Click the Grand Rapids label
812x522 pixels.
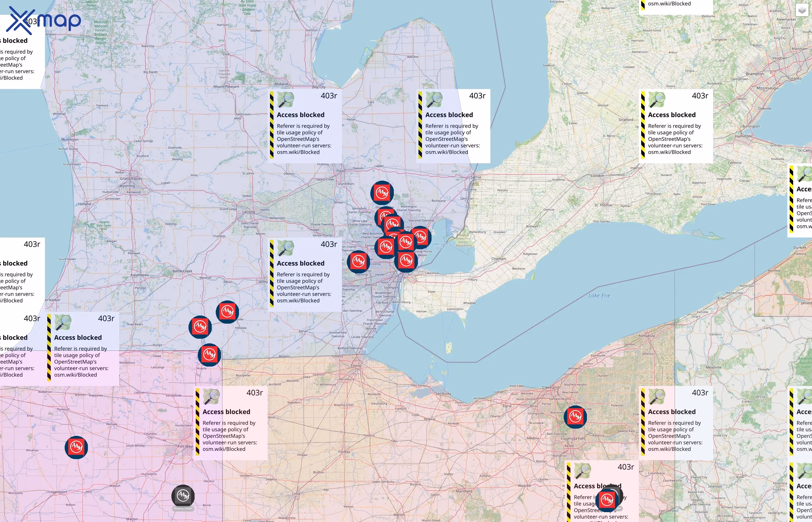click(x=131, y=179)
